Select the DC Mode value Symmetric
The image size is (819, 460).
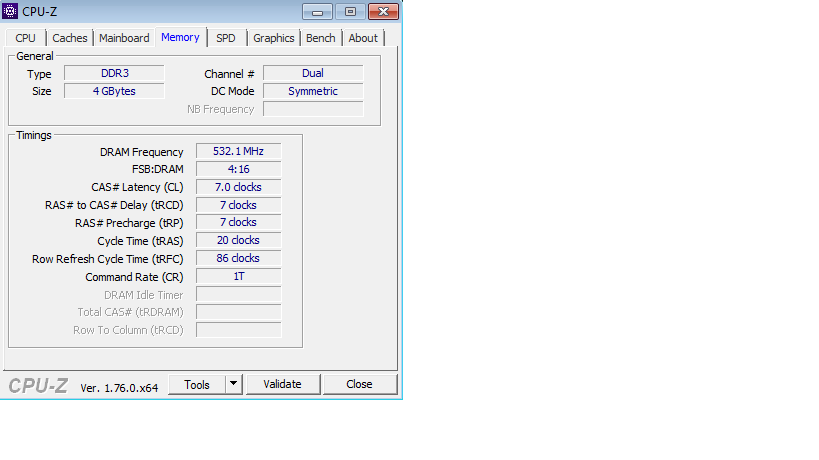pyautogui.click(x=313, y=91)
